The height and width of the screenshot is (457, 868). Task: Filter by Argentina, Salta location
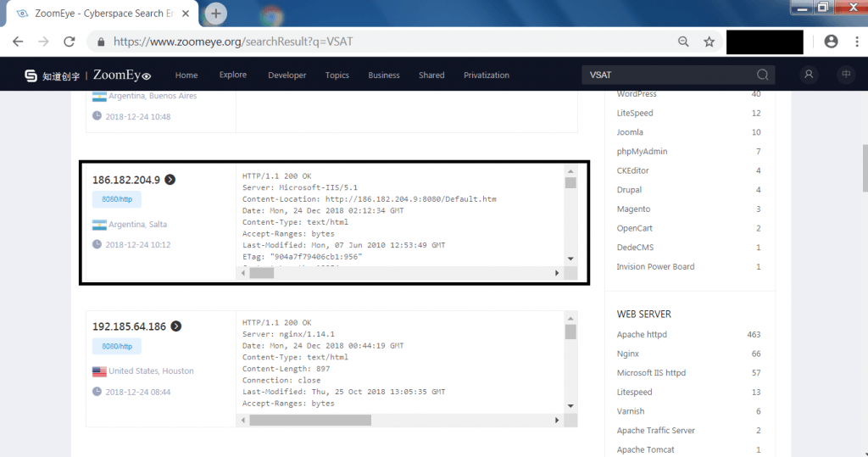click(x=137, y=225)
